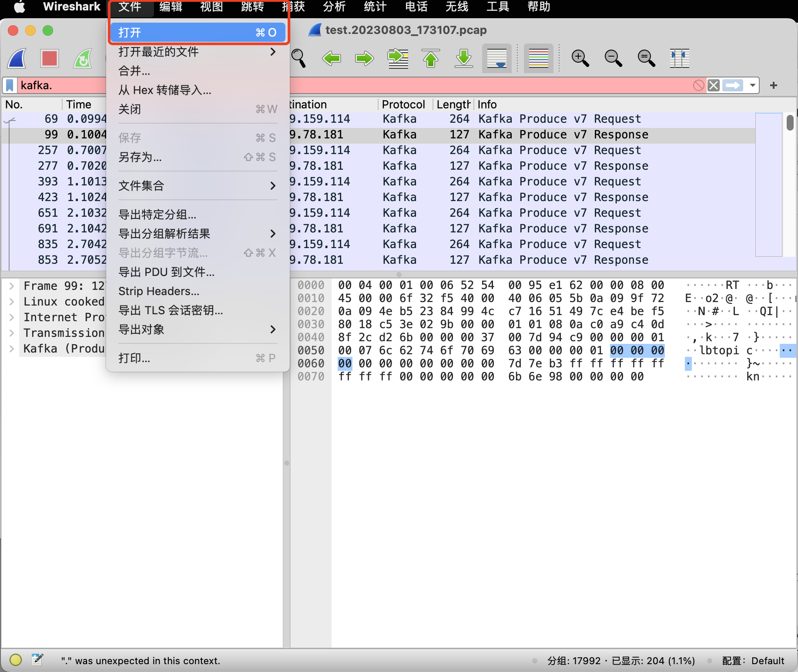Choose 另存为... from the menu
The image size is (798, 672).
click(198, 157)
